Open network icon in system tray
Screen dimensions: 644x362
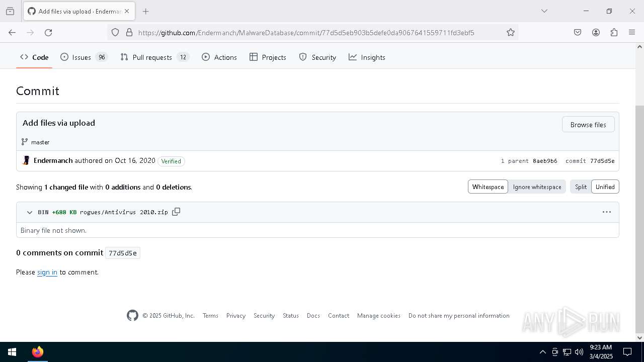click(567, 352)
